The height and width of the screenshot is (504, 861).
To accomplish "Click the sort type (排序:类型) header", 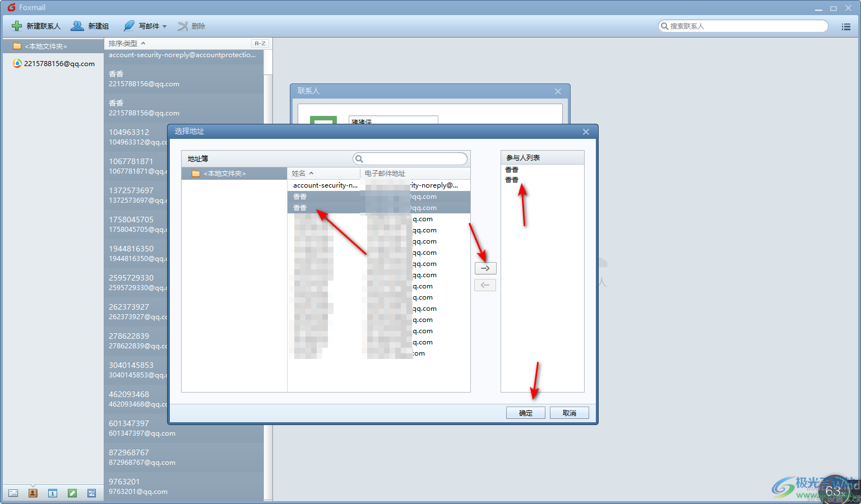I will (x=127, y=43).
